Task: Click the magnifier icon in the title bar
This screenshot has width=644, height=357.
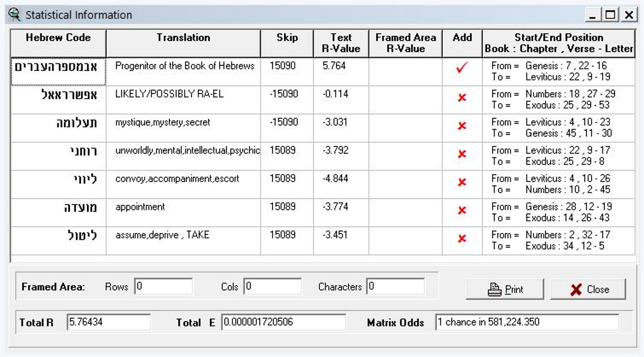Action: coord(14,14)
